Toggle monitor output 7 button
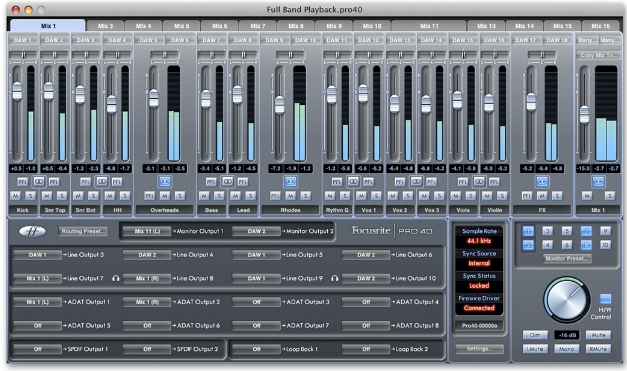Image resolution: width=627 pixels, height=371 pixels. pyautogui.click(x=586, y=231)
